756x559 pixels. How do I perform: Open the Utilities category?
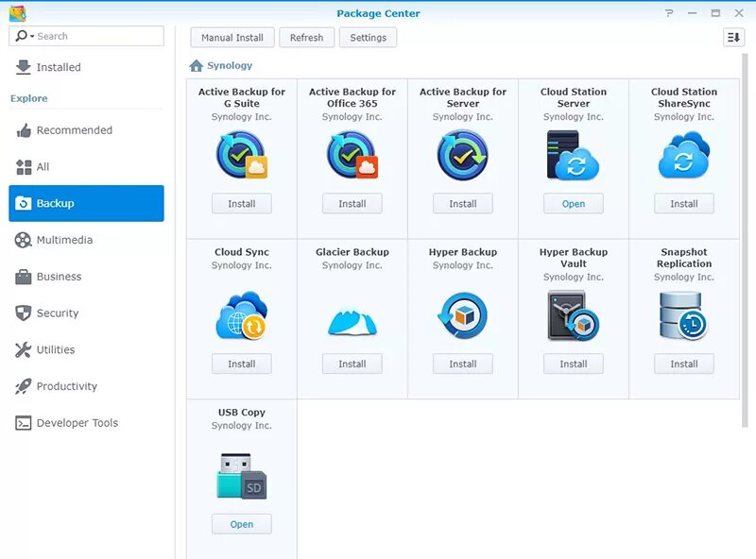coord(86,350)
